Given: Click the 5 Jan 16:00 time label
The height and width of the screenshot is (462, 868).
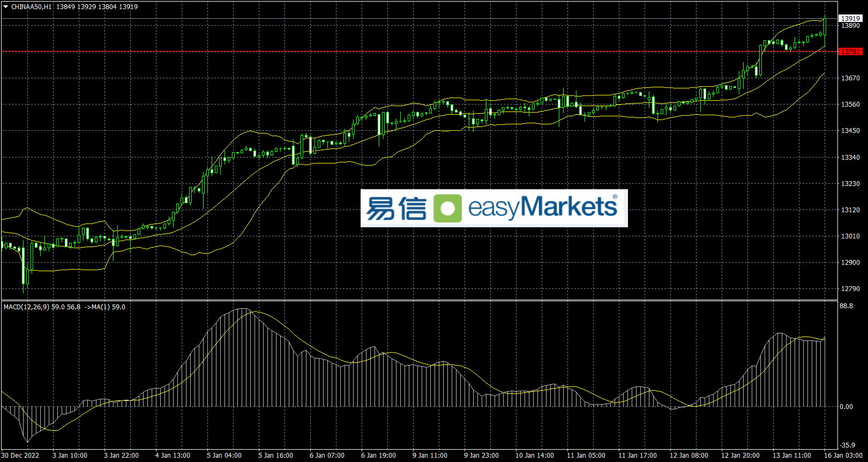Looking at the screenshot, I should (275, 456).
